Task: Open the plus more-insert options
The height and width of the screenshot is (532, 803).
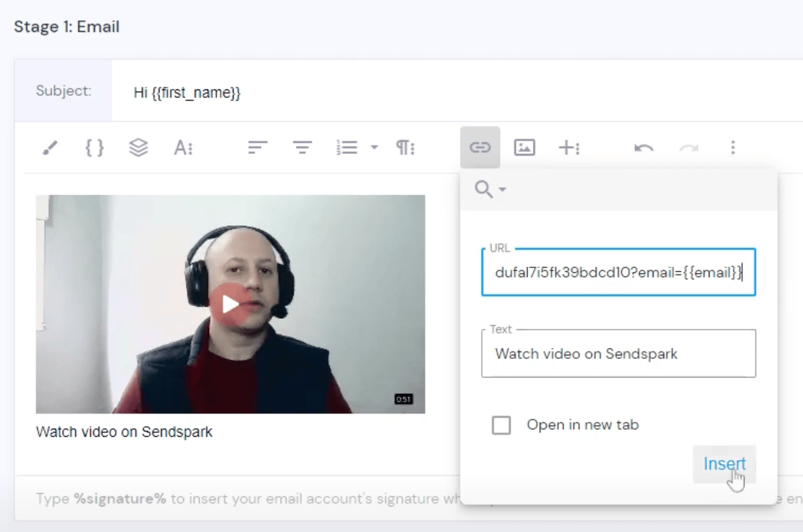Action: tap(569, 148)
